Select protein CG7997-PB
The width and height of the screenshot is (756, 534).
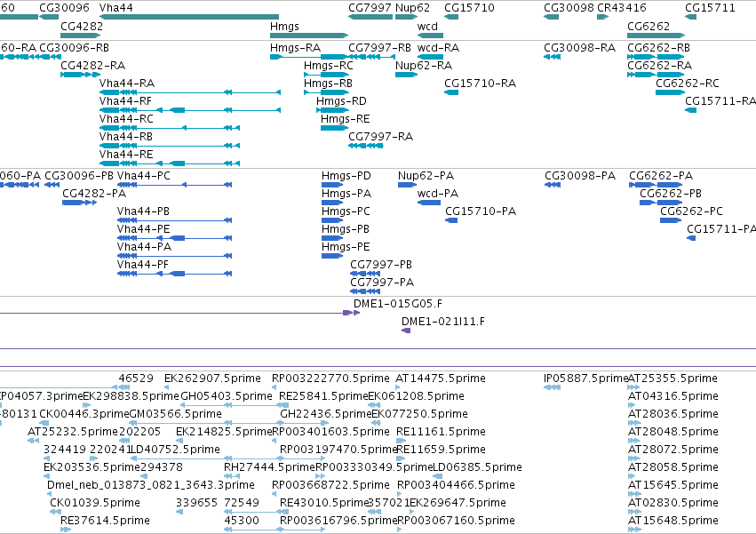[x=365, y=274]
